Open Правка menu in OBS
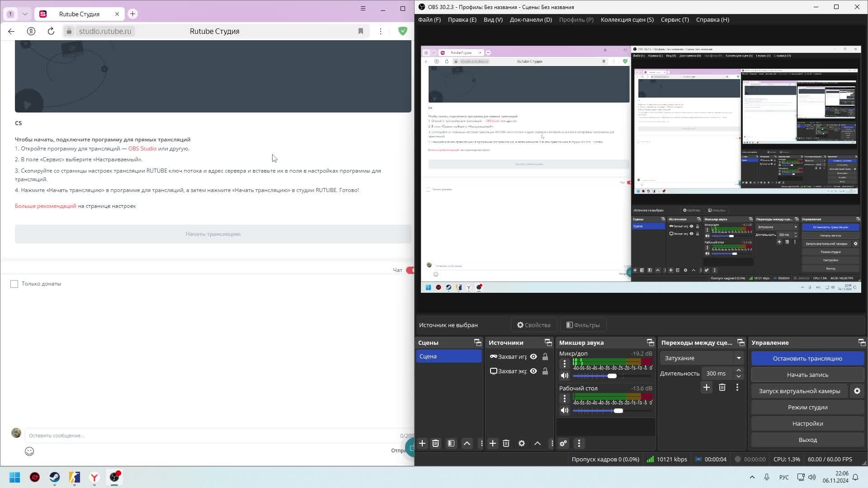This screenshot has height=488, width=868. (462, 19)
